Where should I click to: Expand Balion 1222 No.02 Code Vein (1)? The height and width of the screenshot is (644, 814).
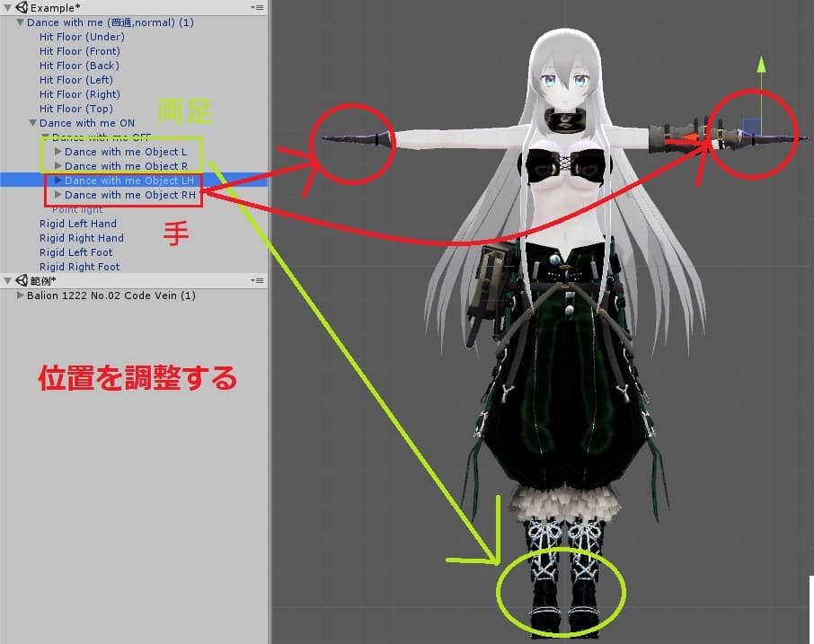coord(20,296)
